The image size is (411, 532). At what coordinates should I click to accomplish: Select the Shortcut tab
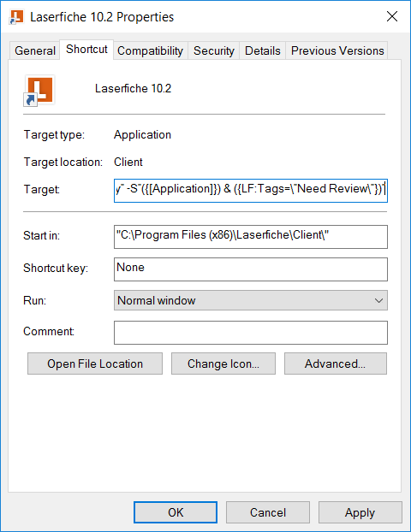pyautogui.click(x=86, y=50)
